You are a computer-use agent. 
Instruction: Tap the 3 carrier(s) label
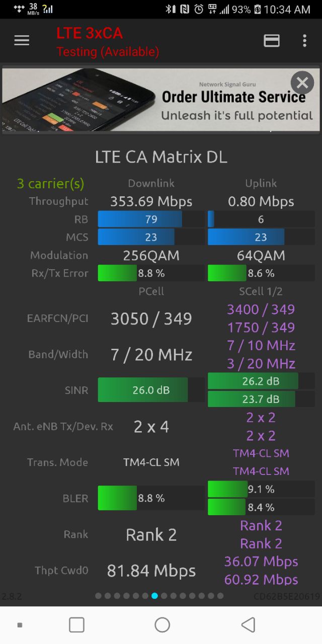tap(50, 184)
